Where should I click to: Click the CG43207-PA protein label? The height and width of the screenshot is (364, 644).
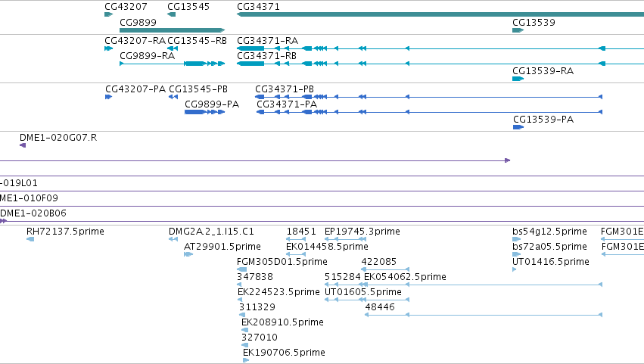pos(135,89)
